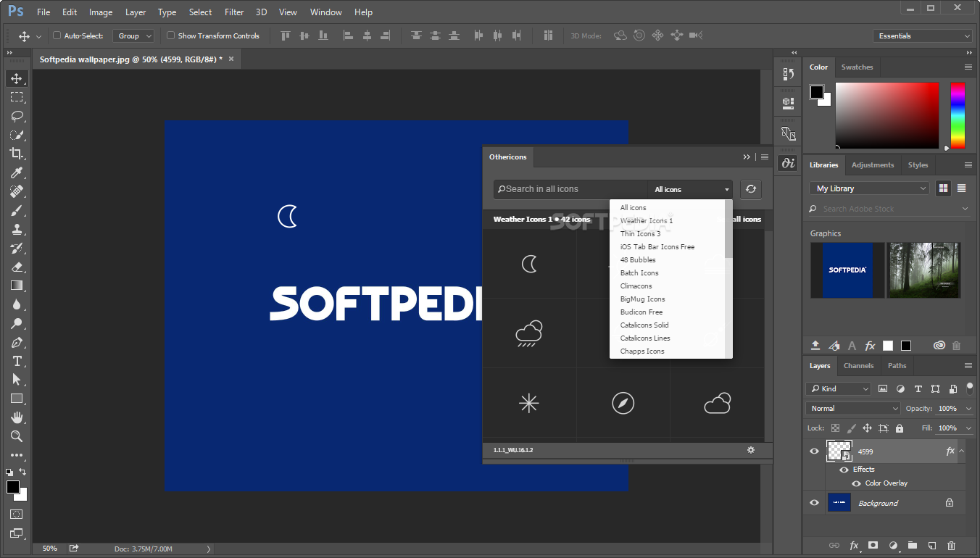Switch Libraries to list view
The image size is (980, 558).
point(961,188)
